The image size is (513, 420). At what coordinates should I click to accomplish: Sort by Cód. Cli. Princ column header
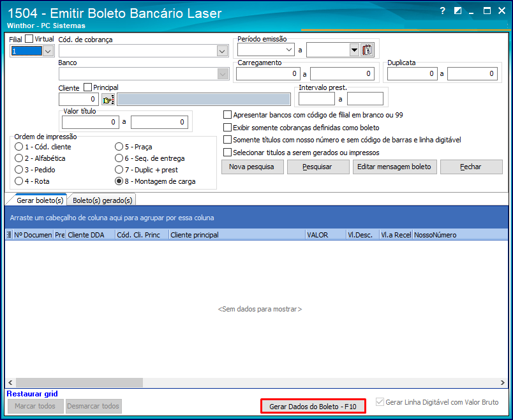coord(142,235)
